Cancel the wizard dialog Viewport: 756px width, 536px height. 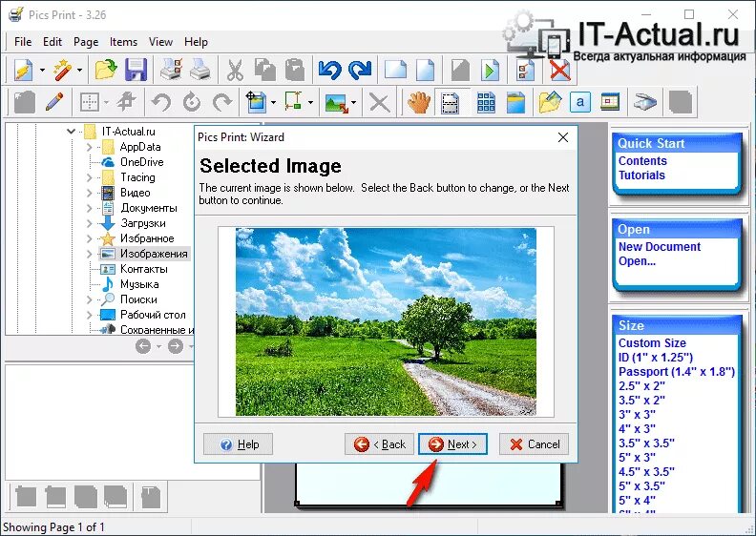tap(534, 444)
